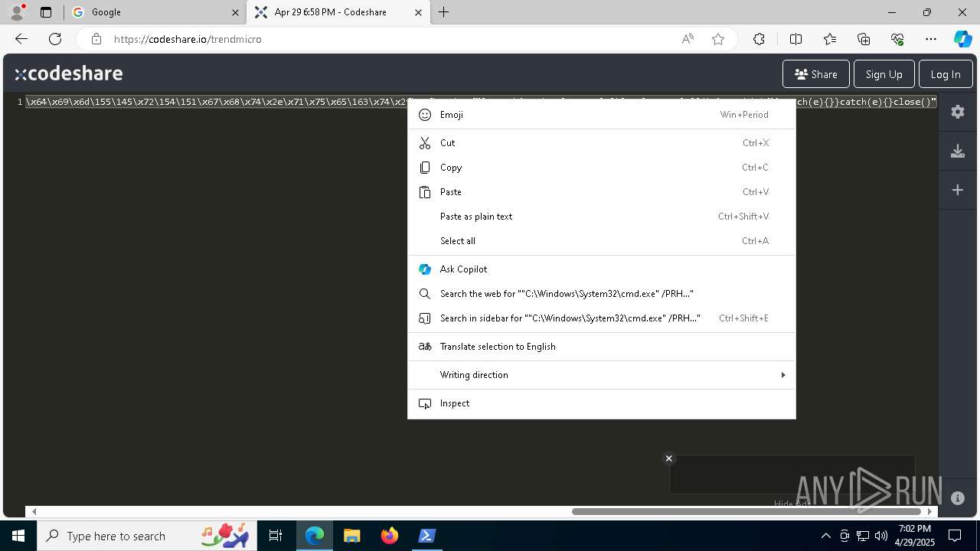Open the Extensions puzzle icon
980x551 pixels.
coord(759,39)
